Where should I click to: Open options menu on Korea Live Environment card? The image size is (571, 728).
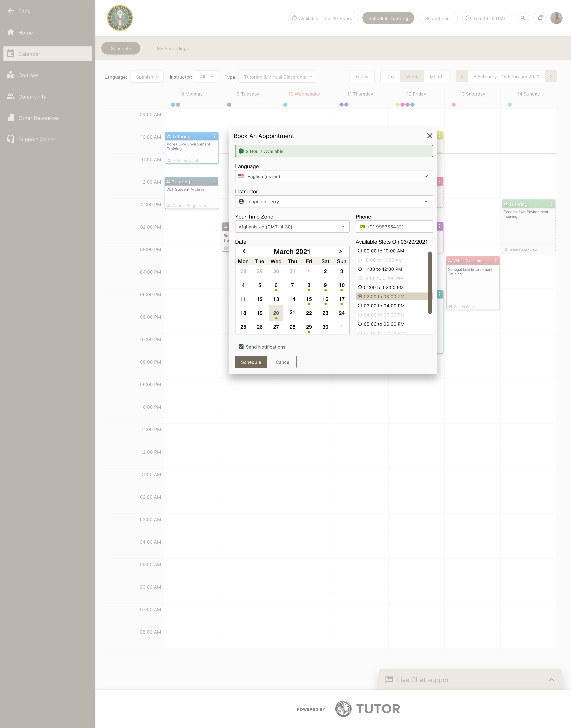[x=214, y=137]
